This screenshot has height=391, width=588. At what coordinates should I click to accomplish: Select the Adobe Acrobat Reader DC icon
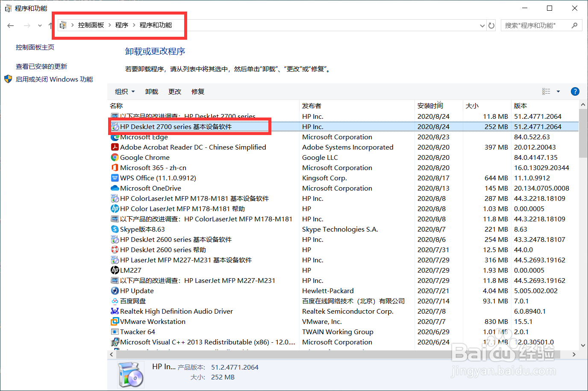[x=114, y=147]
